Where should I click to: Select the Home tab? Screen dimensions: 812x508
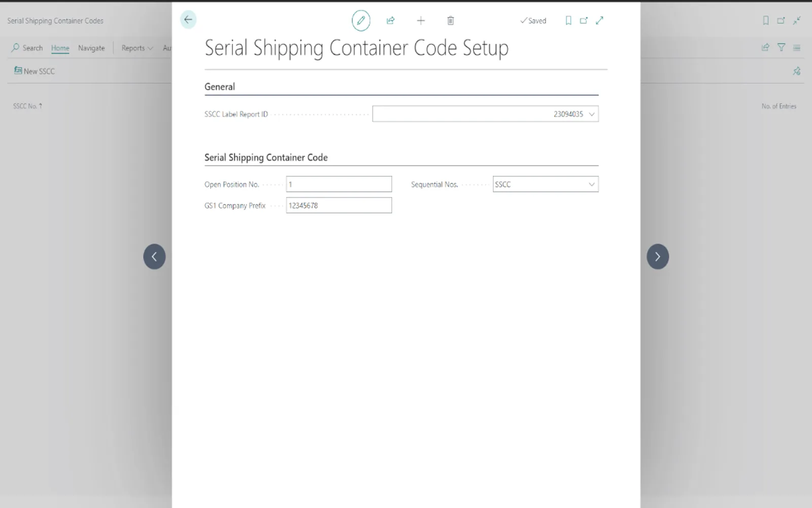60,48
